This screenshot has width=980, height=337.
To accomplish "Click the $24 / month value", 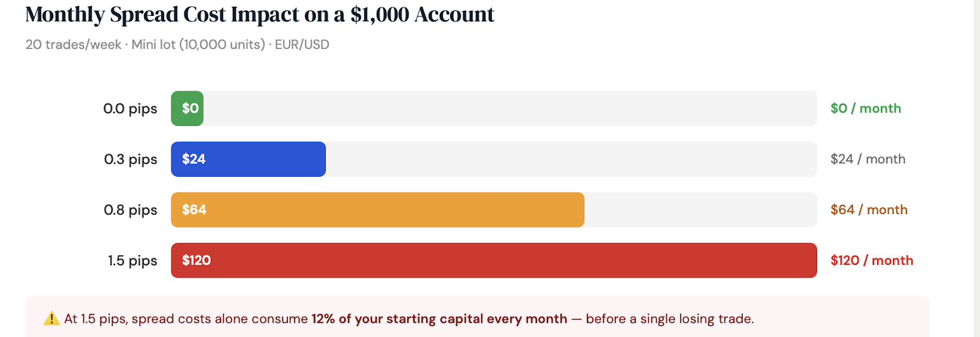I will click(x=868, y=159).
